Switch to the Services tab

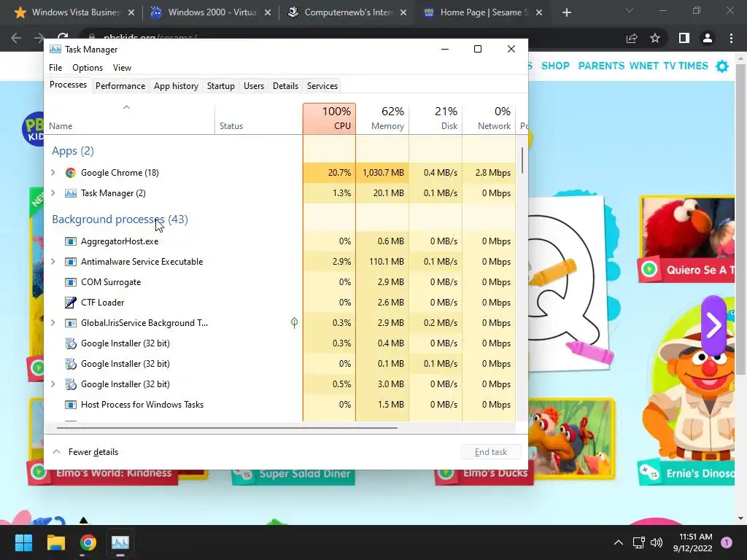322,86
